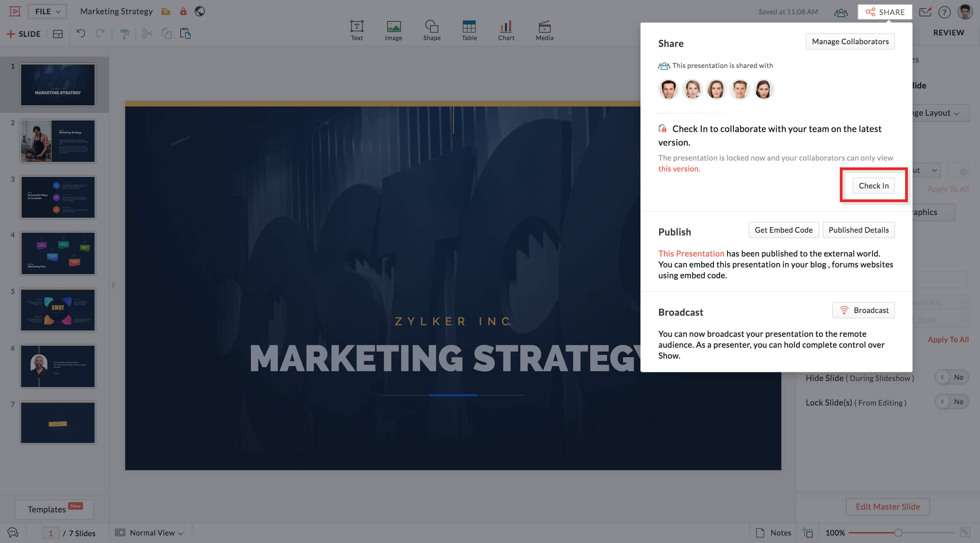Switch to the REVIEW tab
Screen dimensions: 980x543
tap(948, 33)
